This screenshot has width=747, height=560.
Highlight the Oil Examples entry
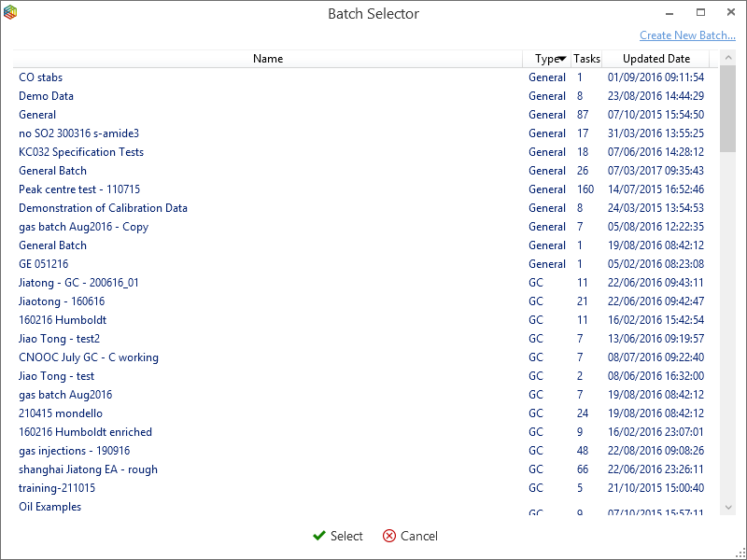pos(49,507)
